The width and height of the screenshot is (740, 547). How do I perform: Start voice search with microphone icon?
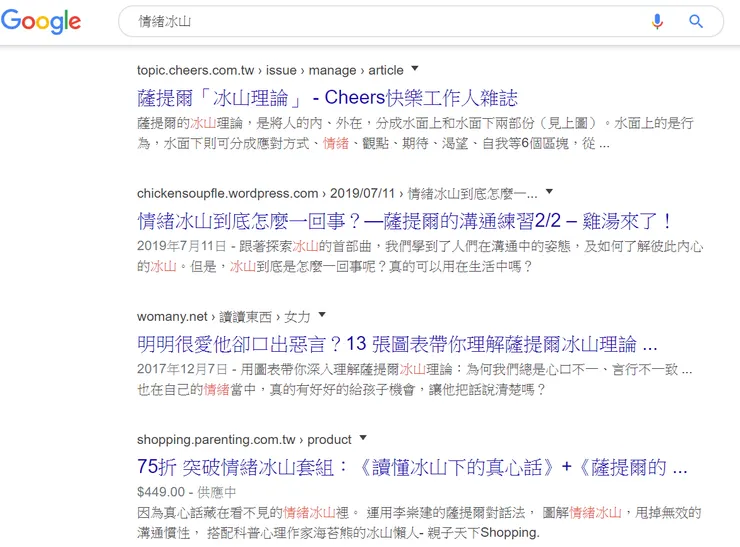coord(657,21)
